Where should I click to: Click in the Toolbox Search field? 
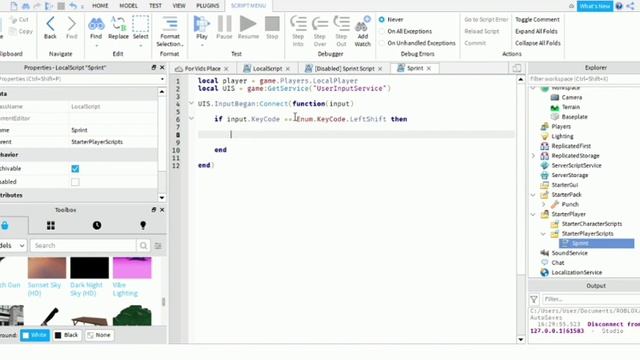pos(83,245)
